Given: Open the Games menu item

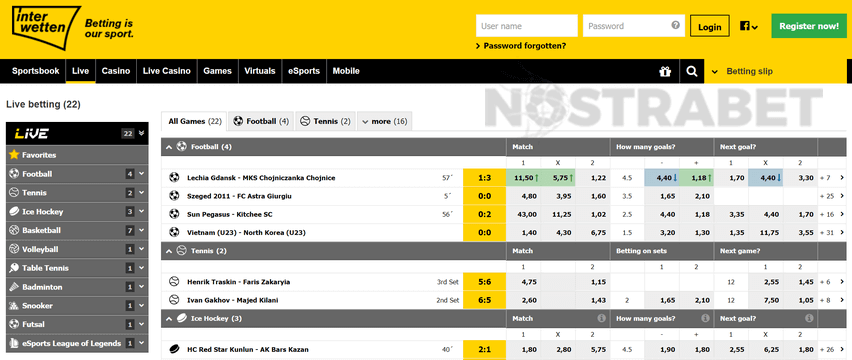Looking at the screenshot, I should 217,71.
